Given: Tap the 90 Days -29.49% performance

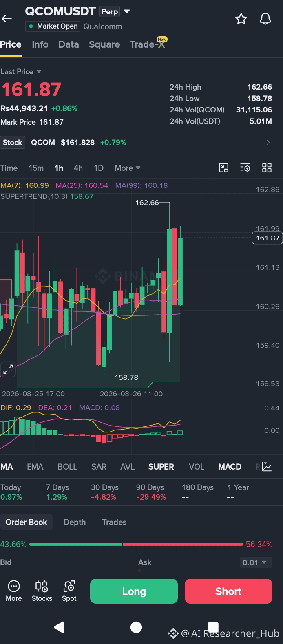Looking at the screenshot, I should pyautogui.click(x=151, y=492).
